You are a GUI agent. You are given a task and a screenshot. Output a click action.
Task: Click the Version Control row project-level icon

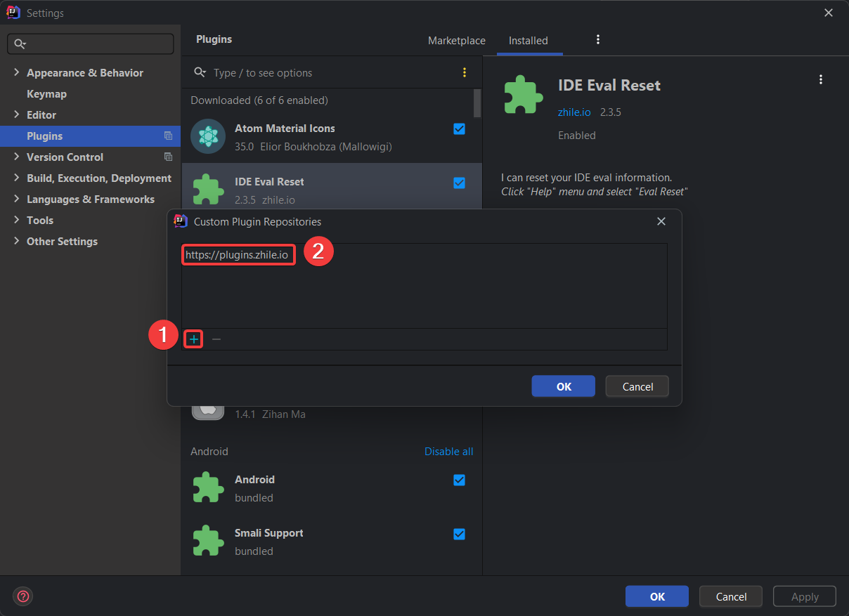tap(168, 157)
